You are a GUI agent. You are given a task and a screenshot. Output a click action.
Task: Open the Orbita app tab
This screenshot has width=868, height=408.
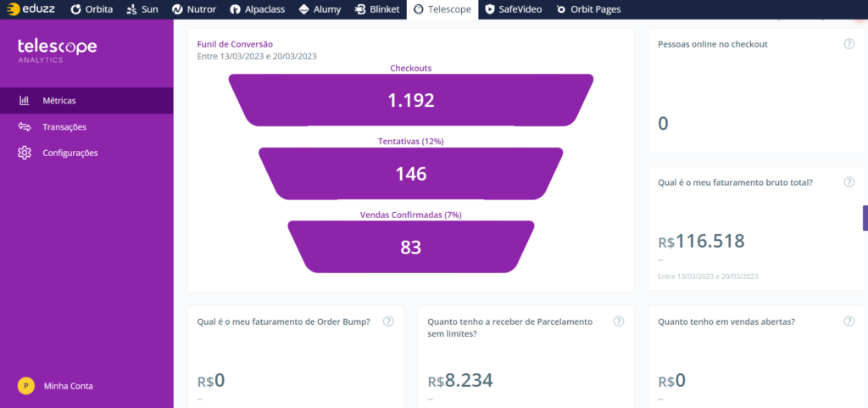coord(92,9)
